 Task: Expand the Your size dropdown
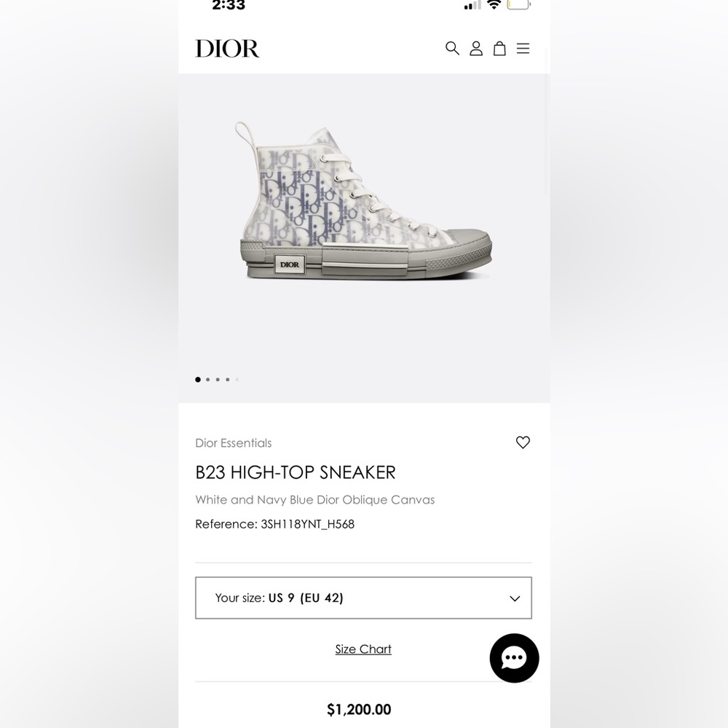tap(363, 598)
